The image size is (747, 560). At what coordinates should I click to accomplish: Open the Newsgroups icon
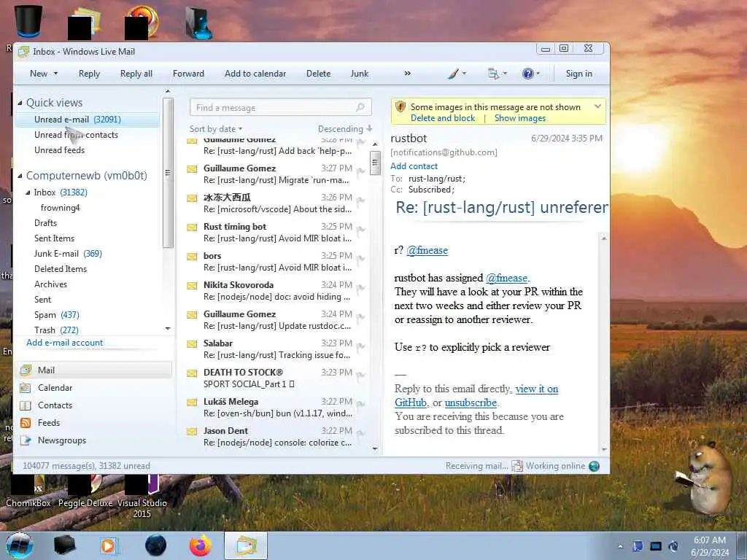pyautogui.click(x=26, y=440)
